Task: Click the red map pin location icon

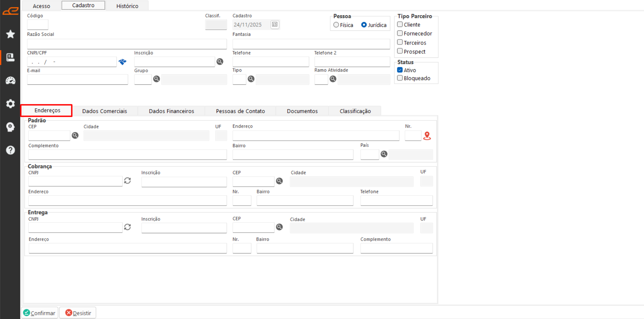Action: coord(427,136)
